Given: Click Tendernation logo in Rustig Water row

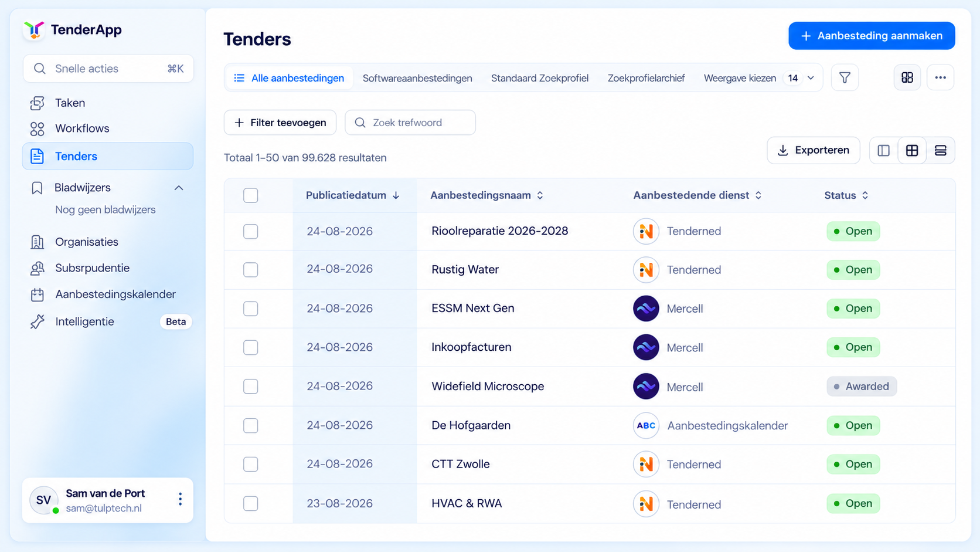Looking at the screenshot, I should click(646, 270).
